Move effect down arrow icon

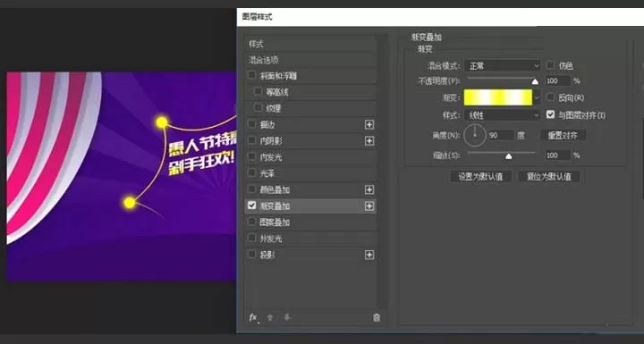point(287,318)
